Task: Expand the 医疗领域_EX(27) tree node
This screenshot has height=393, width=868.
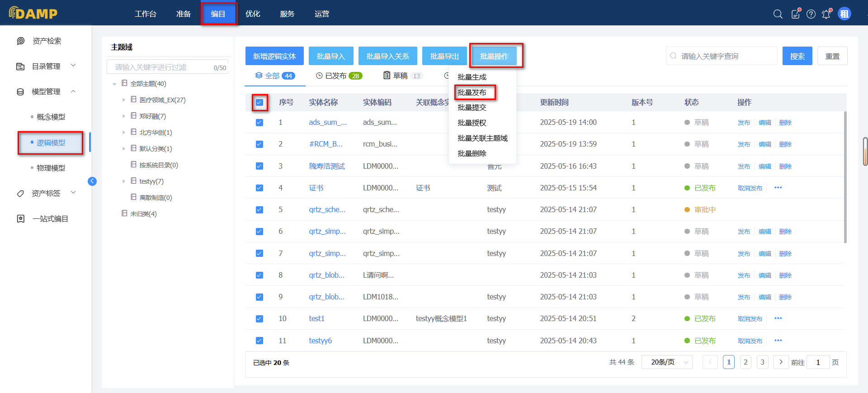Action: point(124,100)
